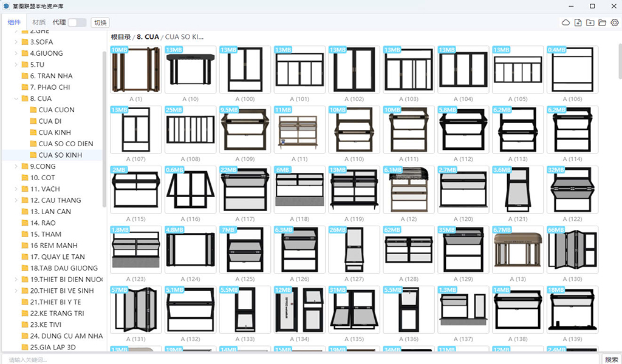622x364 pixels.
Task: Click the folder icon beside CUA KINH
Action: tap(33, 133)
